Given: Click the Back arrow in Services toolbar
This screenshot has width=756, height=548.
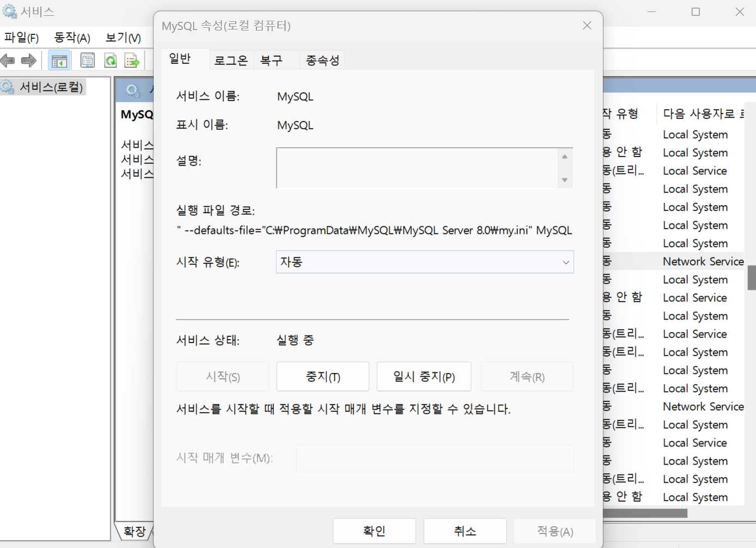Looking at the screenshot, I should [x=8, y=61].
